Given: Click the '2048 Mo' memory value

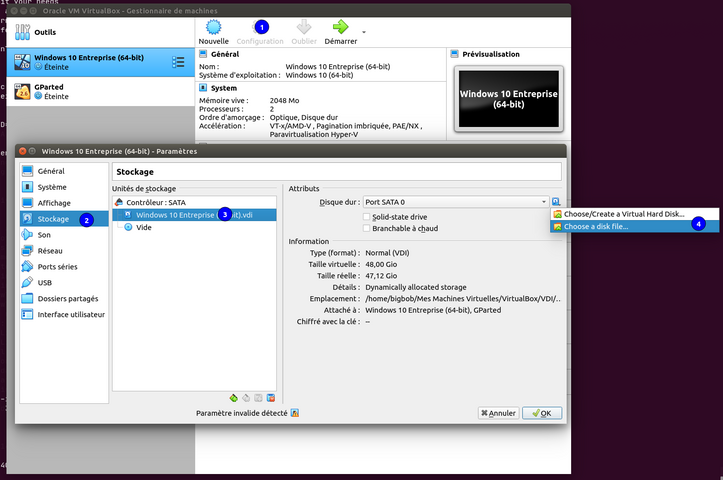Looking at the screenshot, I should click(x=284, y=101).
